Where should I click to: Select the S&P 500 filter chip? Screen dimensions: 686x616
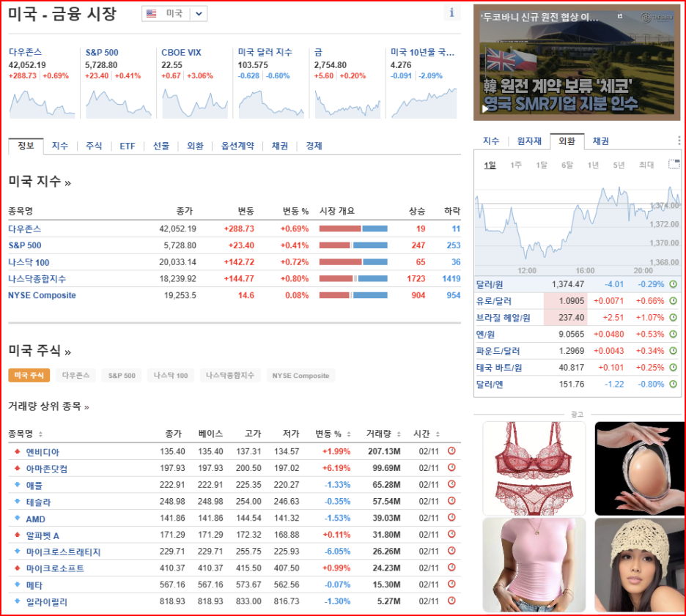122,375
